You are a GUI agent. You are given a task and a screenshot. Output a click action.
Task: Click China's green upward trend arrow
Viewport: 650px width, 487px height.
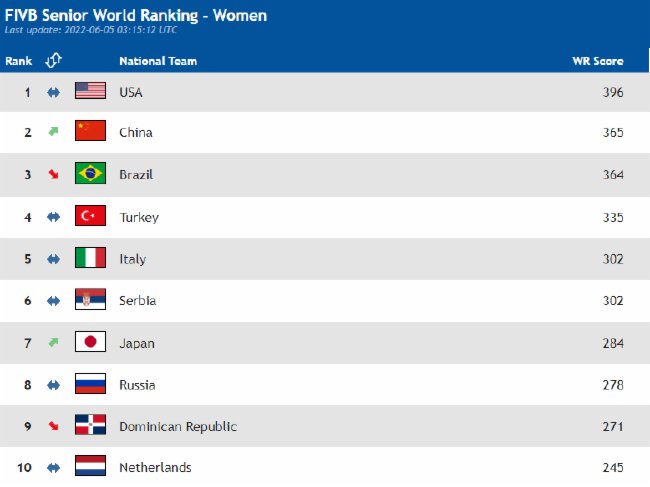53,132
